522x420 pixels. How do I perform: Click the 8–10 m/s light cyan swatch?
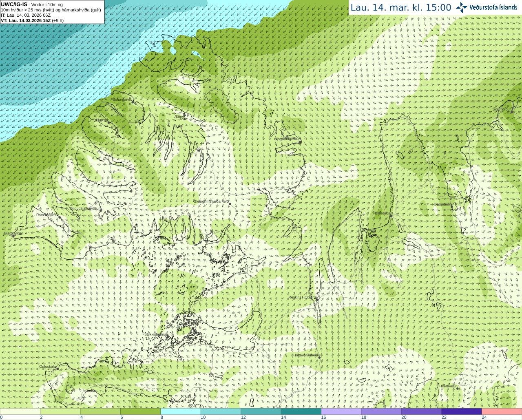click(x=181, y=411)
